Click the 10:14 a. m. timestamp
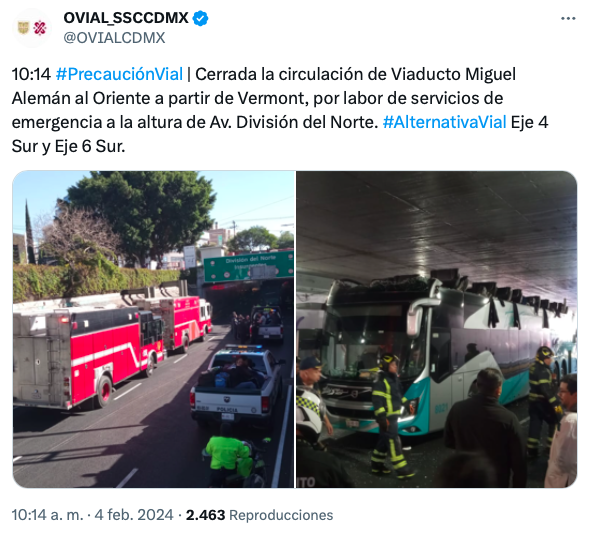 (x=47, y=515)
